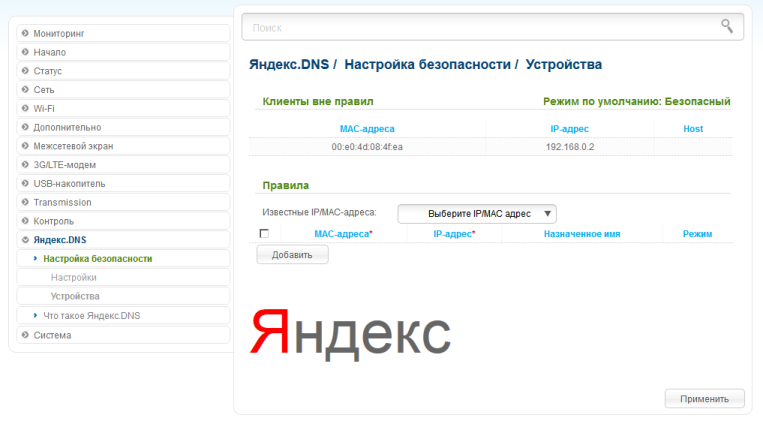Screen dimensions: 763x424
Task: Click the arrow icon beside Мониторинг
Action: click(25, 33)
